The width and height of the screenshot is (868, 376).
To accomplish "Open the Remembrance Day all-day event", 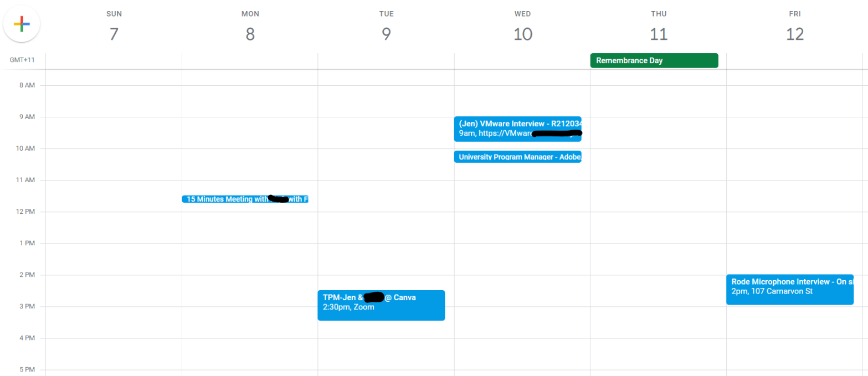I will pyautogui.click(x=654, y=60).
